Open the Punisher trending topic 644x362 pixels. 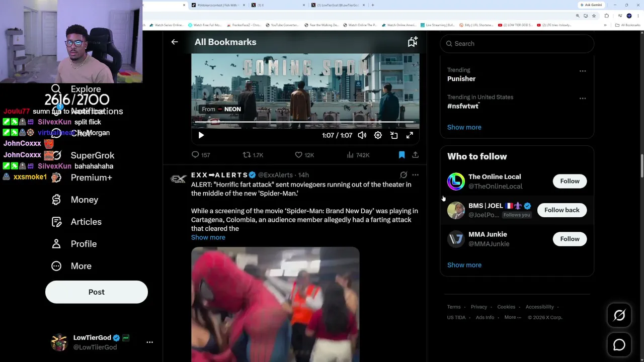461,79
